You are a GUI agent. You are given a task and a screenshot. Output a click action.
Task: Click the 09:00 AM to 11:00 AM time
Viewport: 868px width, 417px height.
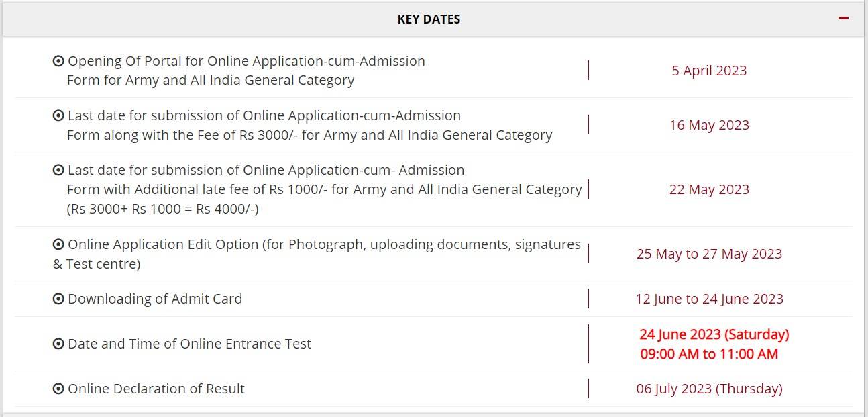[709, 354]
